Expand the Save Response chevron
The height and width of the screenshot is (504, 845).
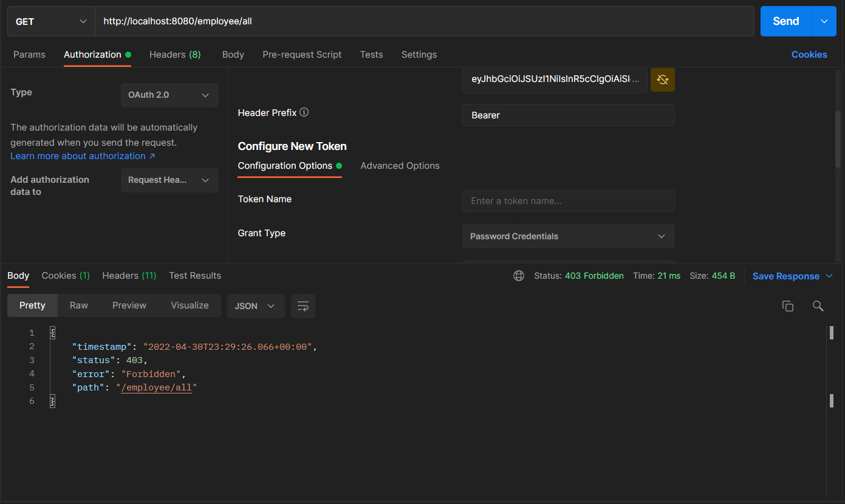829,276
